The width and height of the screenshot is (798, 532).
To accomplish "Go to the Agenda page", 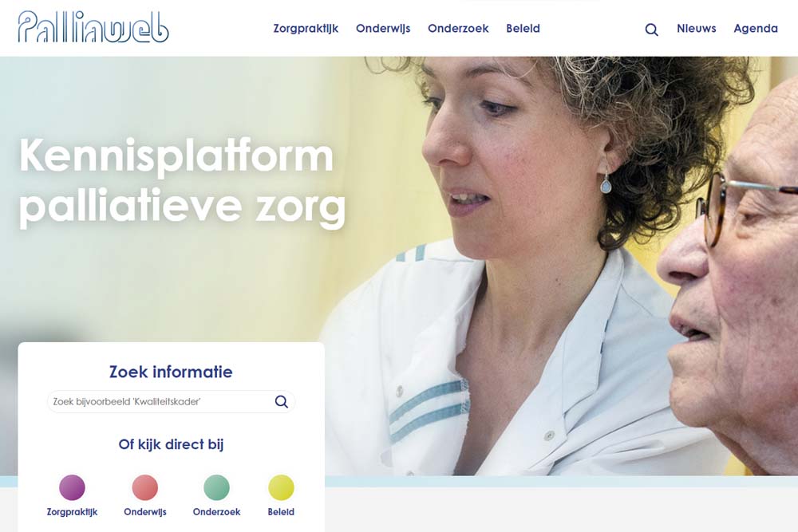I will click(x=756, y=29).
